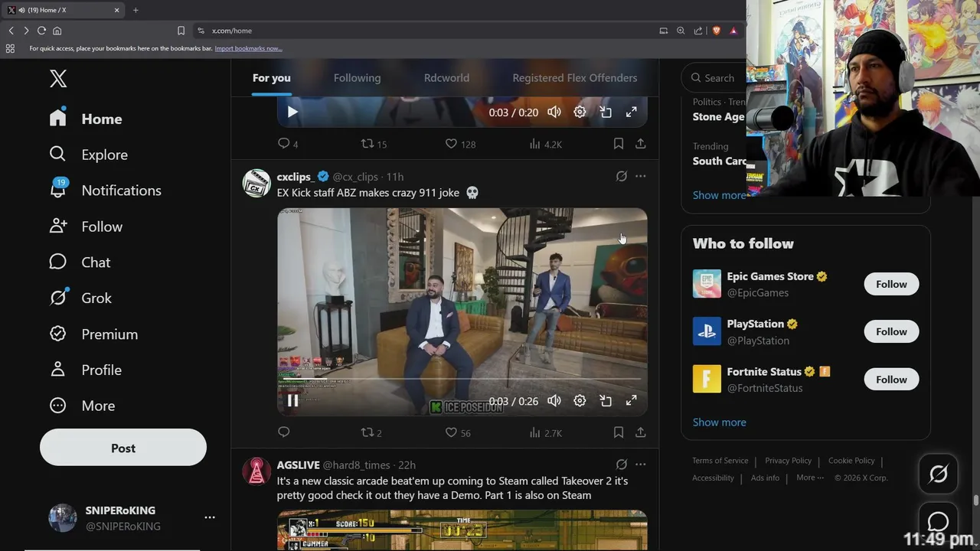Mute the top video volume icon
Viewport: 980px width, 551px height.
[554, 112]
